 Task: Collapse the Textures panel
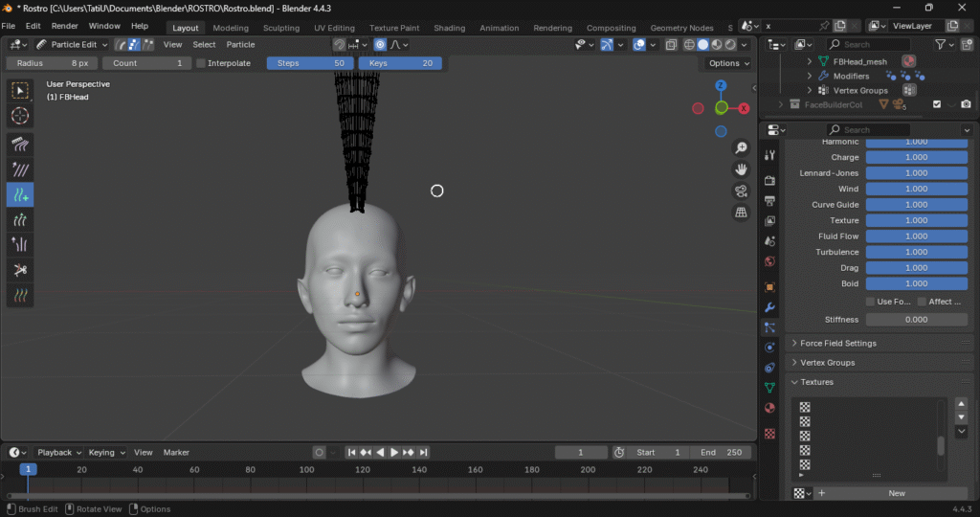(816, 382)
